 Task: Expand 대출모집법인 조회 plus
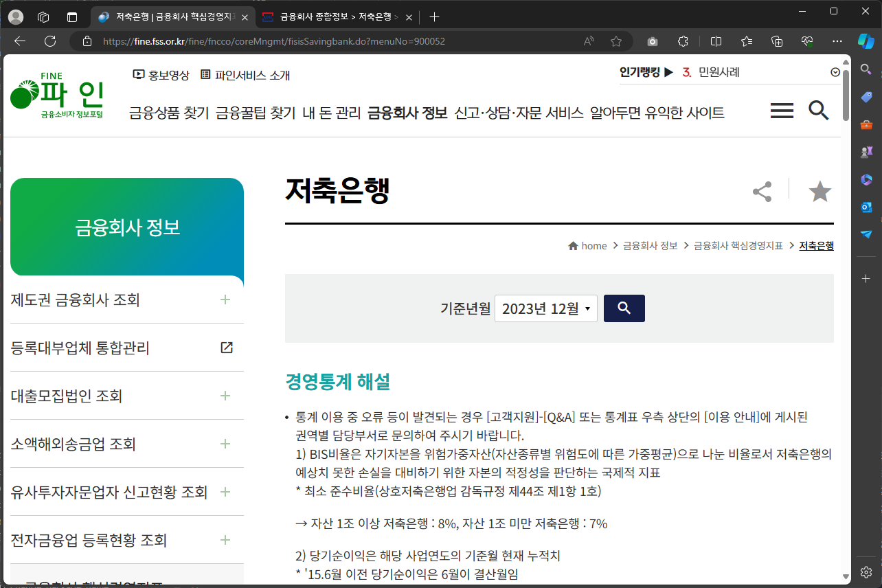(225, 396)
